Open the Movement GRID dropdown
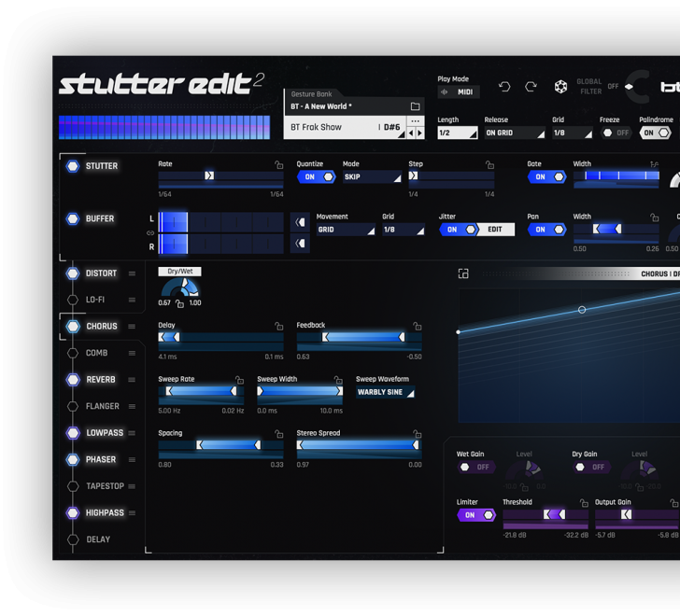 coord(346,230)
